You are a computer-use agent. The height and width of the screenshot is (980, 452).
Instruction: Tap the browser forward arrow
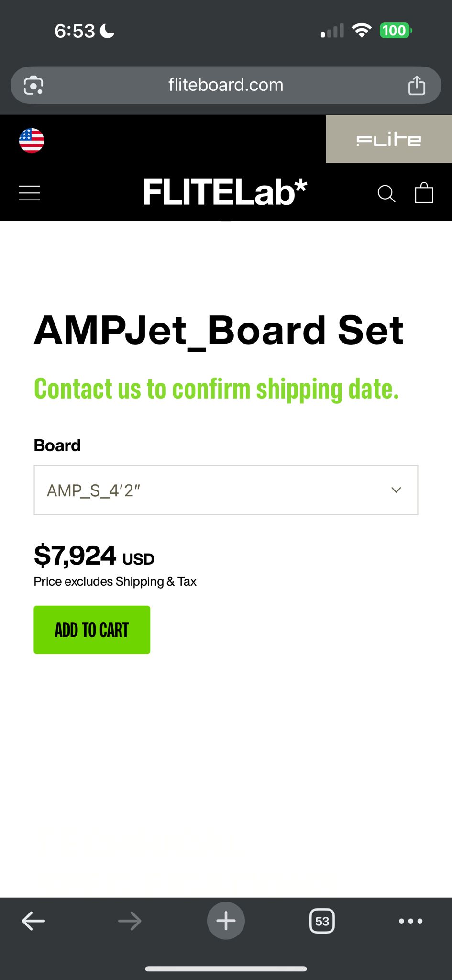coord(130,921)
